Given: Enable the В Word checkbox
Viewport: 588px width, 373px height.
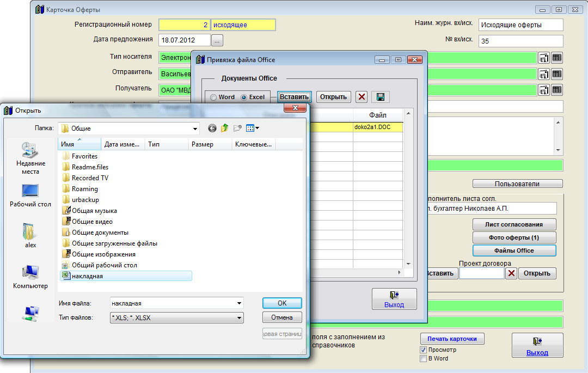Looking at the screenshot, I should point(424,358).
